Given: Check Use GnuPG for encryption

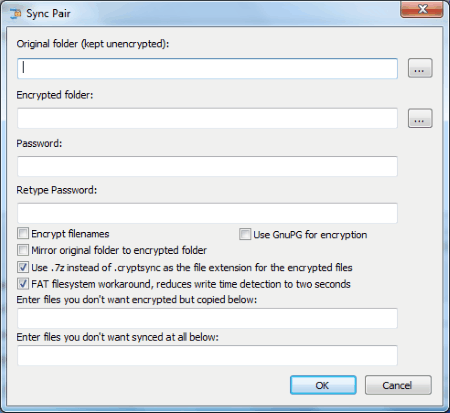Looking at the screenshot, I should [245, 234].
